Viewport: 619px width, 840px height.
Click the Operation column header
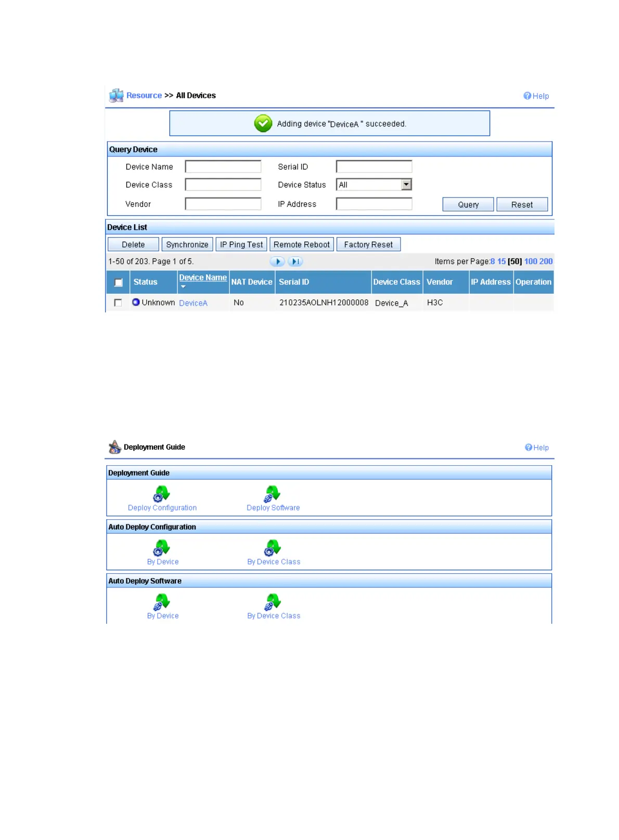pyautogui.click(x=533, y=282)
